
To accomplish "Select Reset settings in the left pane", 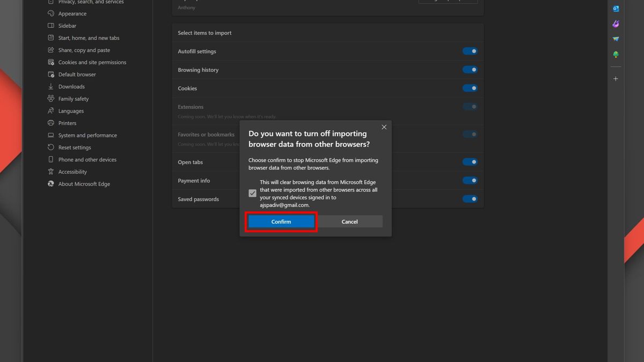I will pos(74,147).
